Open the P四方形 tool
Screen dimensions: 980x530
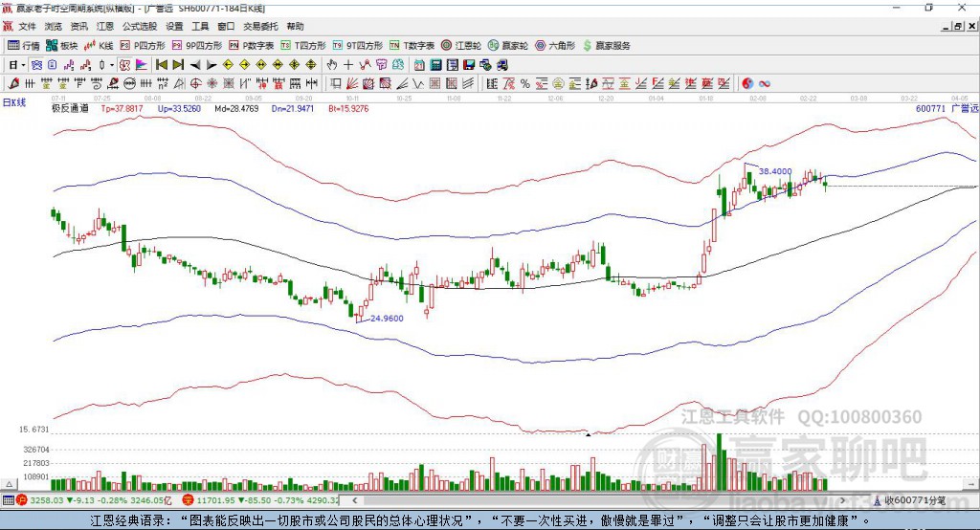[142, 46]
